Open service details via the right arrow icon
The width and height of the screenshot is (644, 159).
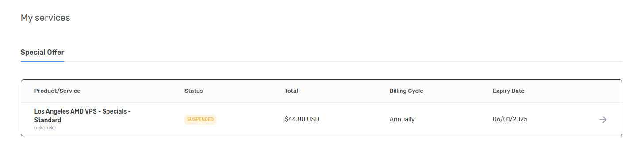[603, 120]
